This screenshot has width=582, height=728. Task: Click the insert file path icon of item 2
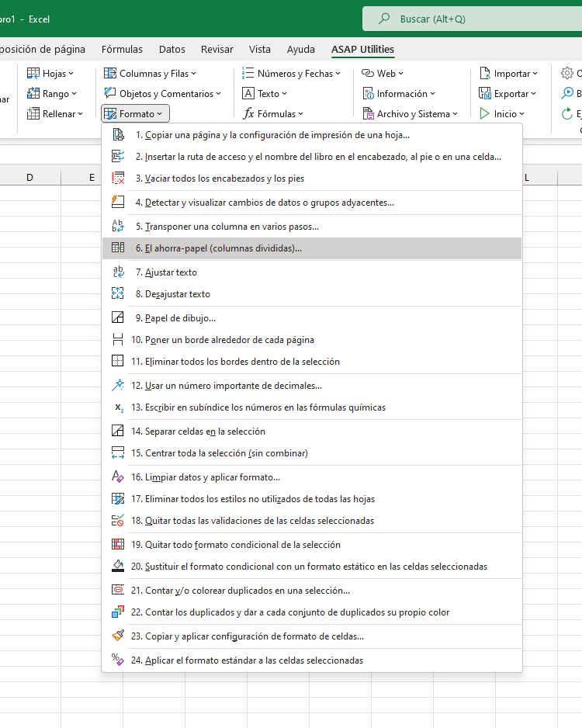[x=118, y=157]
